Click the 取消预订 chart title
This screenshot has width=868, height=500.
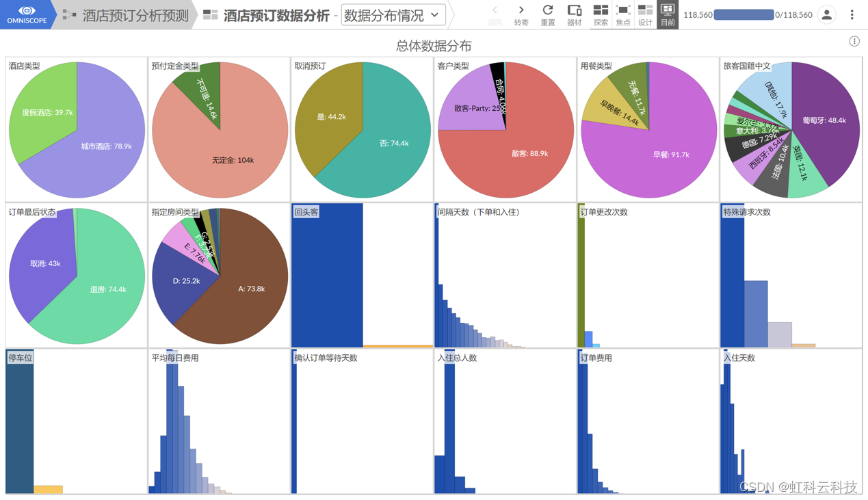click(x=311, y=66)
